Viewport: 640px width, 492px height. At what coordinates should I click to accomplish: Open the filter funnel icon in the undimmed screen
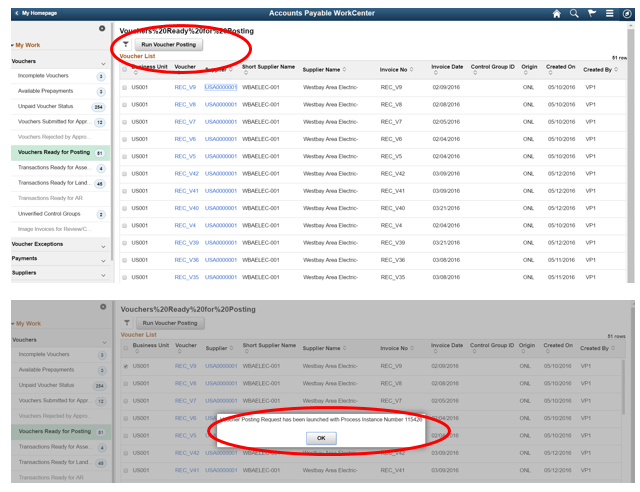click(x=126, y=44)
